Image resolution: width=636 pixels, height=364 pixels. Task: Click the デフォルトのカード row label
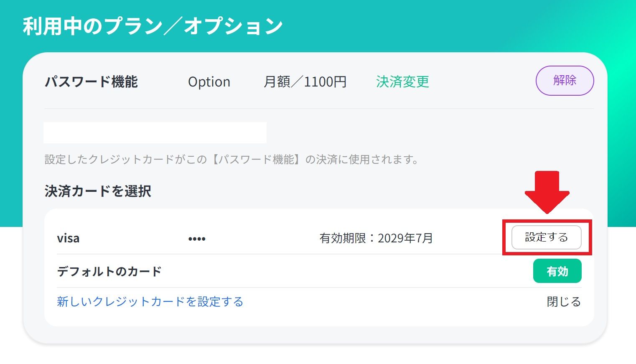109,272
